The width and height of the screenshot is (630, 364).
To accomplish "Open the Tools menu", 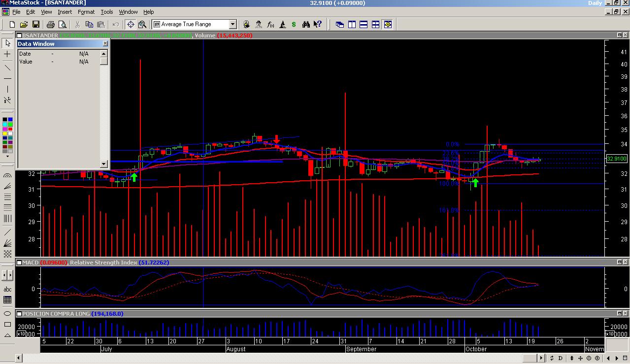I will pos(106,12).
